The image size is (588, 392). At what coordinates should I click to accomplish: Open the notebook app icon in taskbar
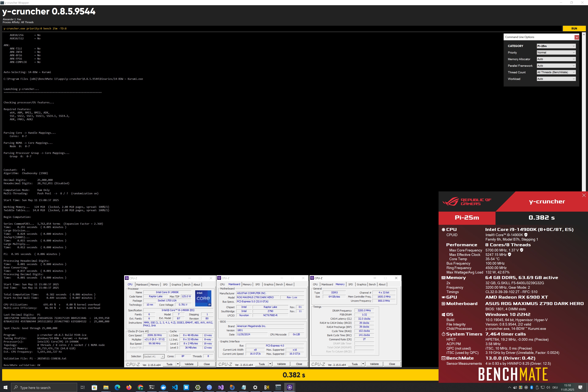[x=244, y=388]
